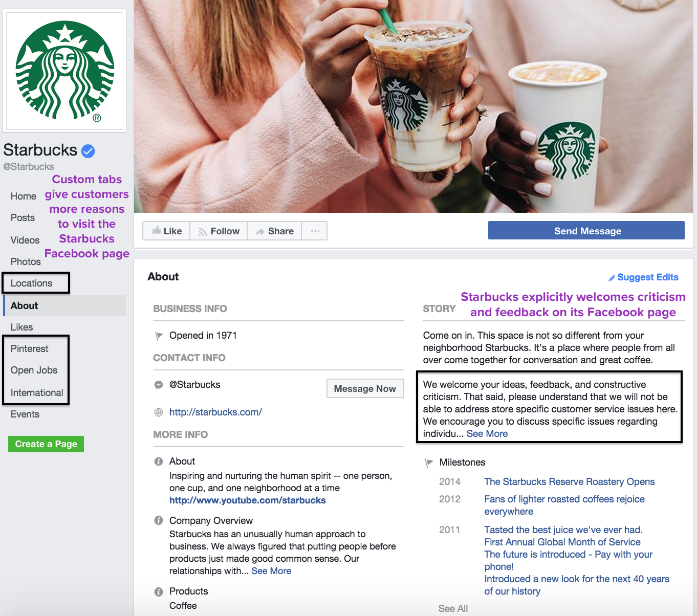This screenshot has width=697, height=616.
Task: Open The Starbucks Reserve Roastery Opens milestone
Action: pyautogui.click(x=570, y=481)
